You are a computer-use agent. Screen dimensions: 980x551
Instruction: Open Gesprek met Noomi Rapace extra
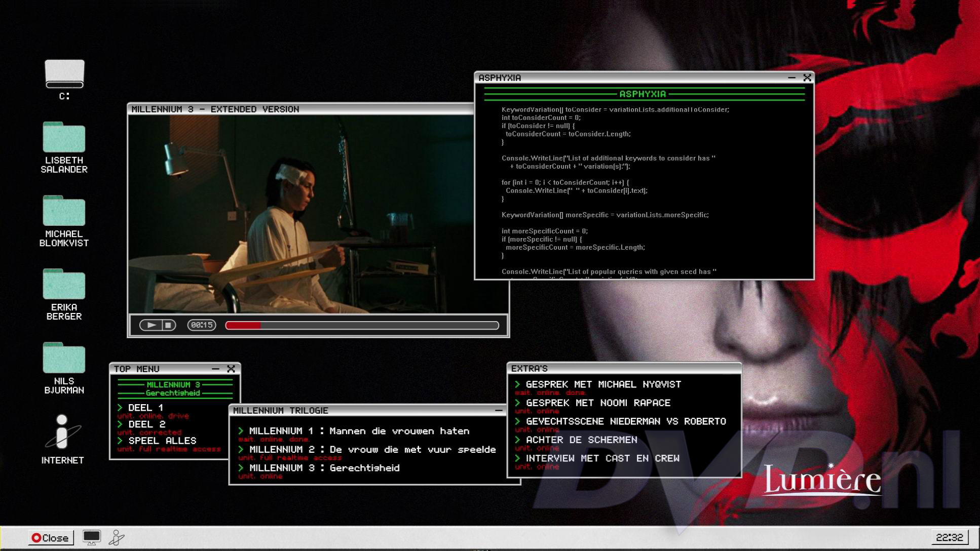click(592, 403)
